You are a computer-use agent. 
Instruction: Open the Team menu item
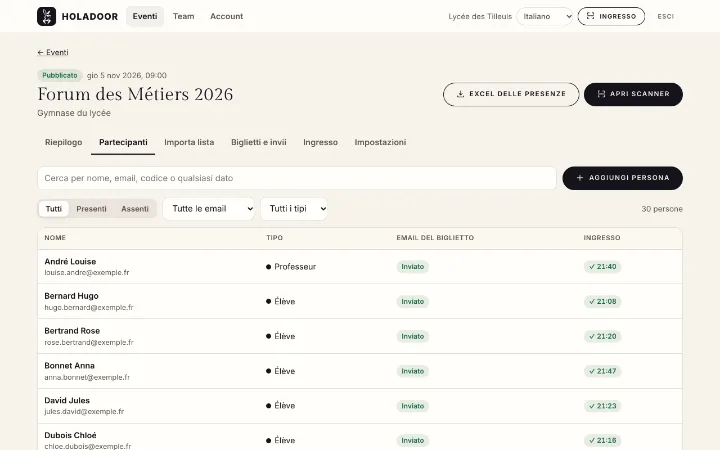184,17
